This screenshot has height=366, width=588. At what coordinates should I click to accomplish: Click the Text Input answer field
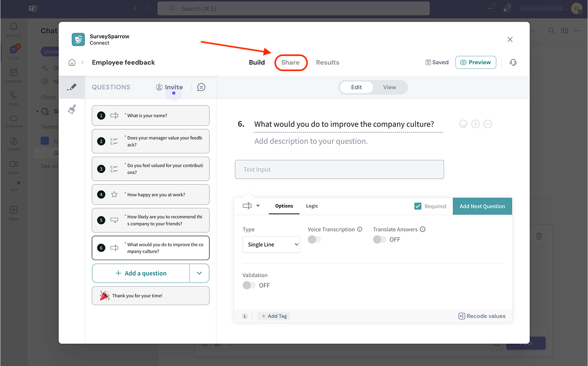click(339, 169)
